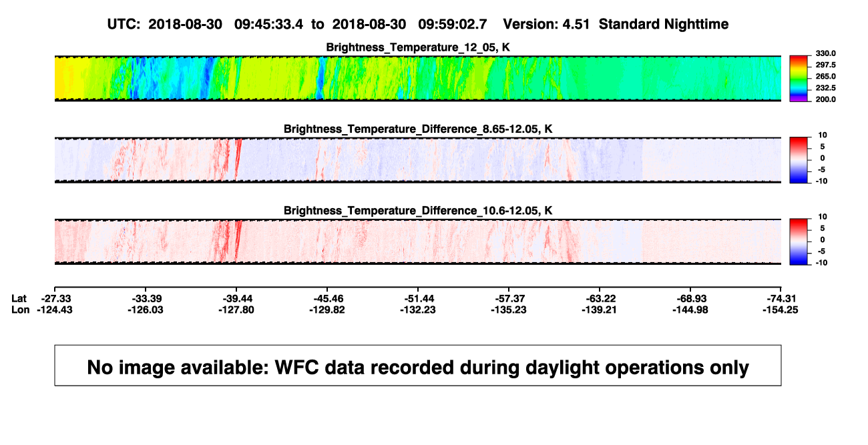Click the Lat axis label
Image resolution: width=868 pixels, height=445 pixels.
pyautogui.click(x=20, y=298)
